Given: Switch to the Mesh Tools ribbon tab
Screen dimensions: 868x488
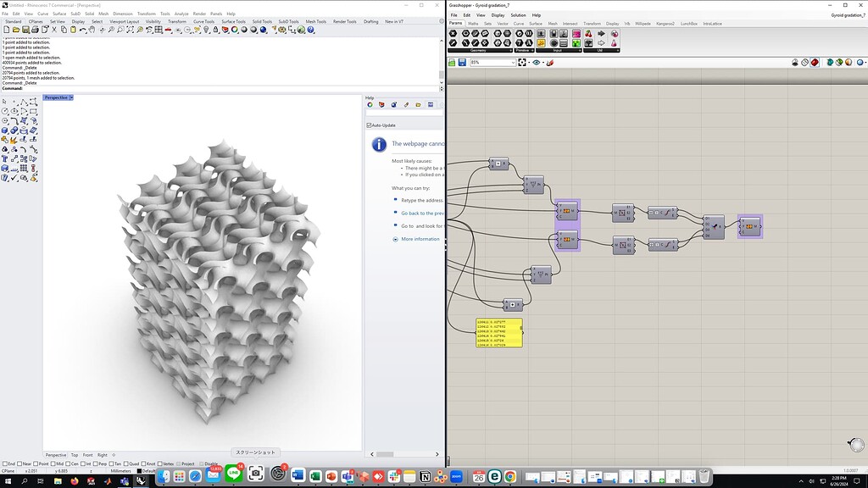Looking at the screenshot, I should tap(315, 21).
